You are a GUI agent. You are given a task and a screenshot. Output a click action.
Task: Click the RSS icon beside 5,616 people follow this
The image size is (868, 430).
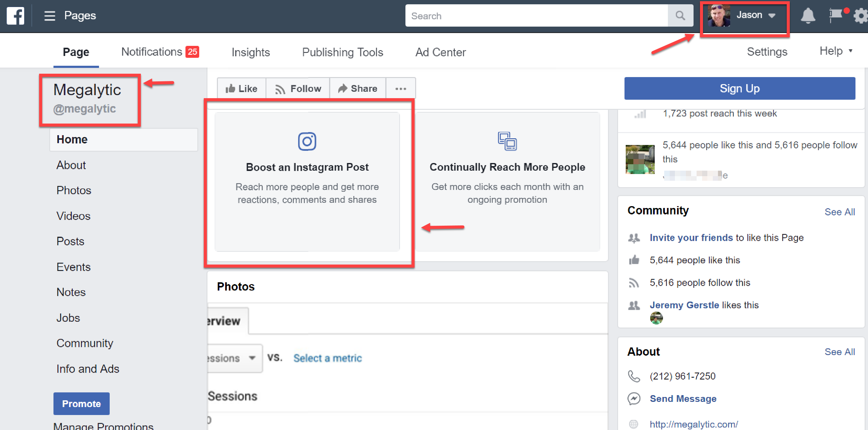click(x=634, y=283)
